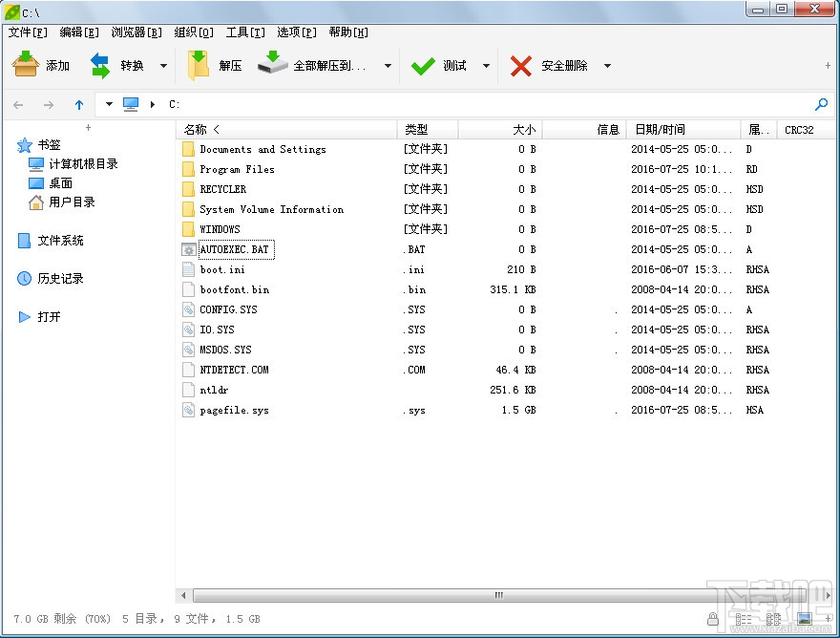The height and width of the screenshot is (638, 840).
Task: Click the Add (添加) archive button
Action: (41, 65)
